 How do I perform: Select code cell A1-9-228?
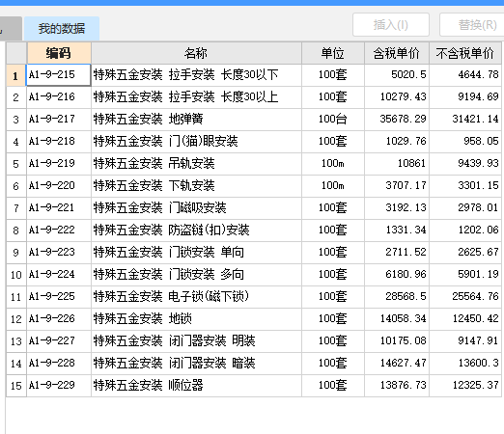point(59,364)
